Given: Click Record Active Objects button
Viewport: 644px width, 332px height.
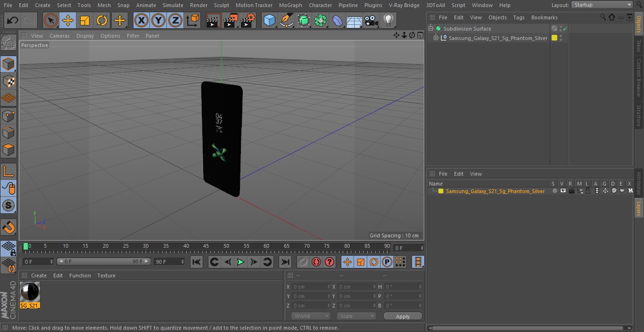Looking at the screenshot, I should click(303, 262).
